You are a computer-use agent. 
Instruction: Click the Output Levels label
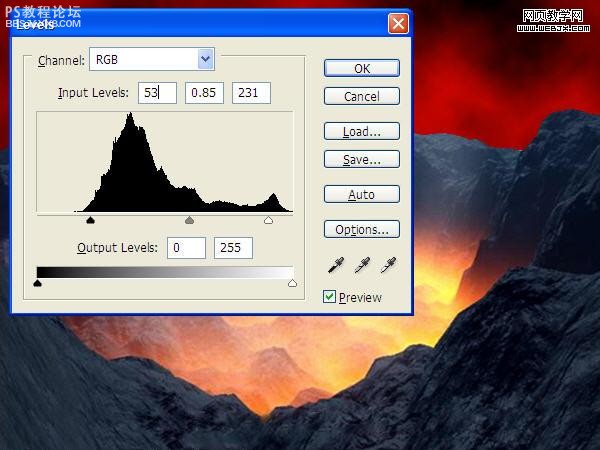click(x=117, y=248)
